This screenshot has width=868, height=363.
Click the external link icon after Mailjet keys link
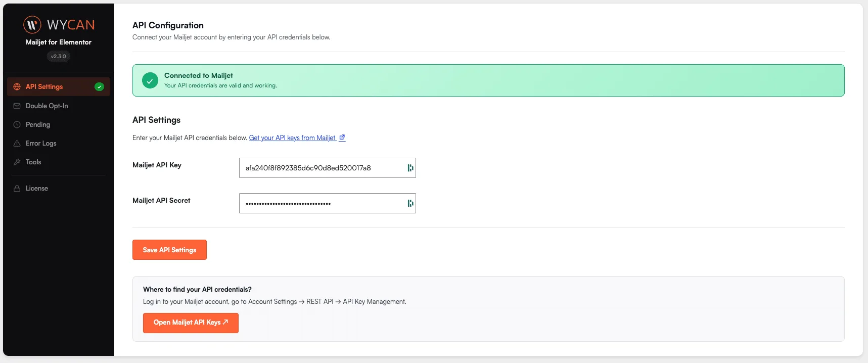coord(342,138)
